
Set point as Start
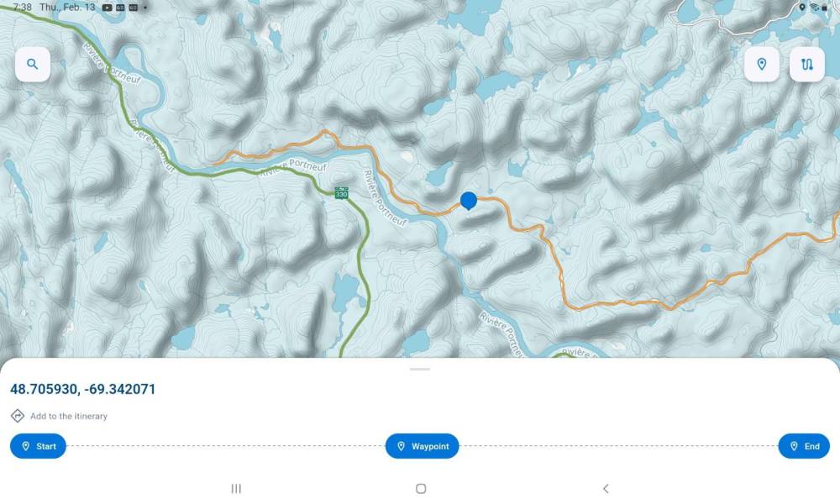click(38, 446)
